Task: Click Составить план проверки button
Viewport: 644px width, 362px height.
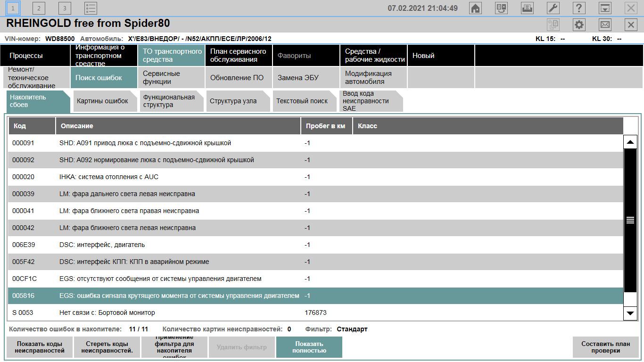Action: pyautogui.click(x=606, y=347)
